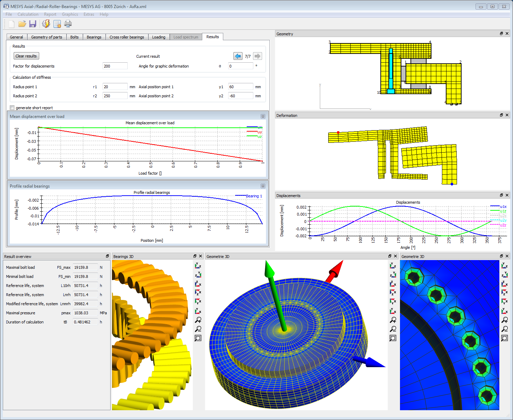The image size is (513, 420).
Task: Switch to the Geometry of parts tab
Action: click(x=47, y=37)
